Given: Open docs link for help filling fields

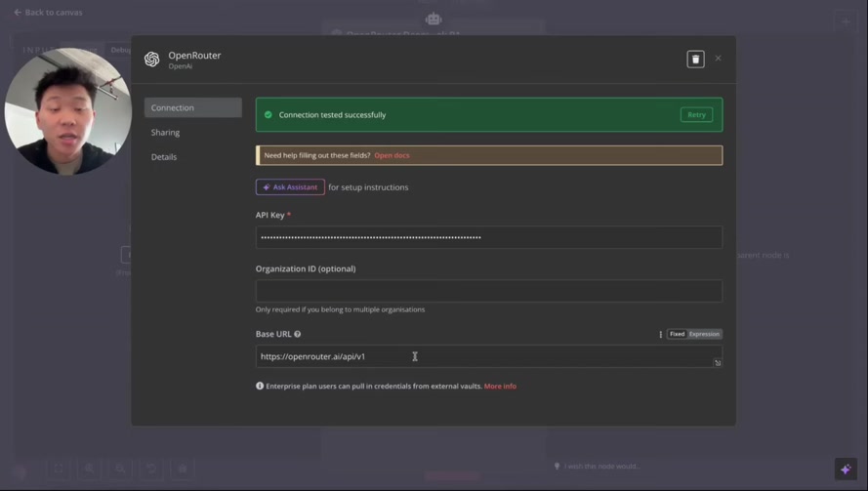Looking at the screenshot, I should coord(392,155).
